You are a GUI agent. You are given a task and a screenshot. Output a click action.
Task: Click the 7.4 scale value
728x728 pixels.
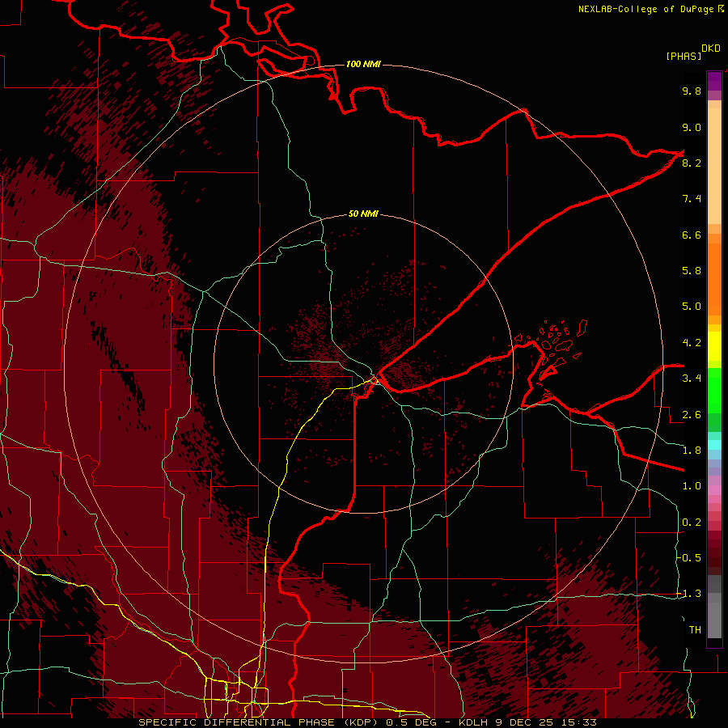(x=692, y=199)
